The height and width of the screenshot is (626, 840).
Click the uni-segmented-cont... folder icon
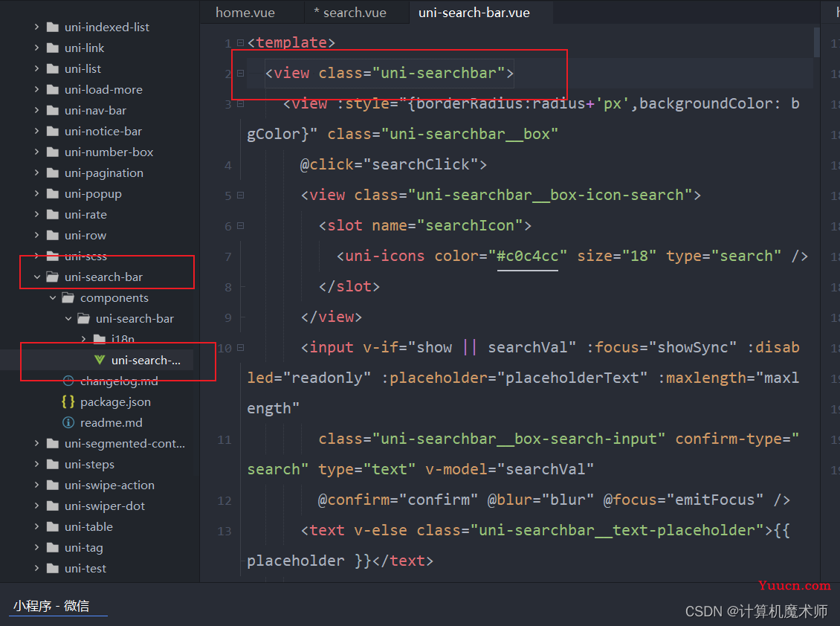point(53,443)
